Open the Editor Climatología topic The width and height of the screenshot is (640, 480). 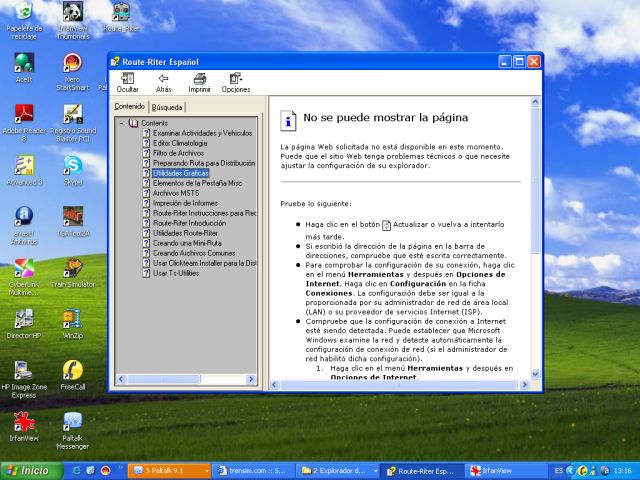point(180,143)
